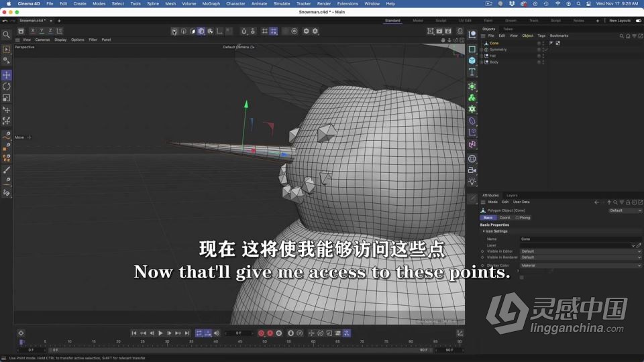Click the Render View icon in viewport toolbar
The image size is (644, 362).
click(x=430, y=32)
